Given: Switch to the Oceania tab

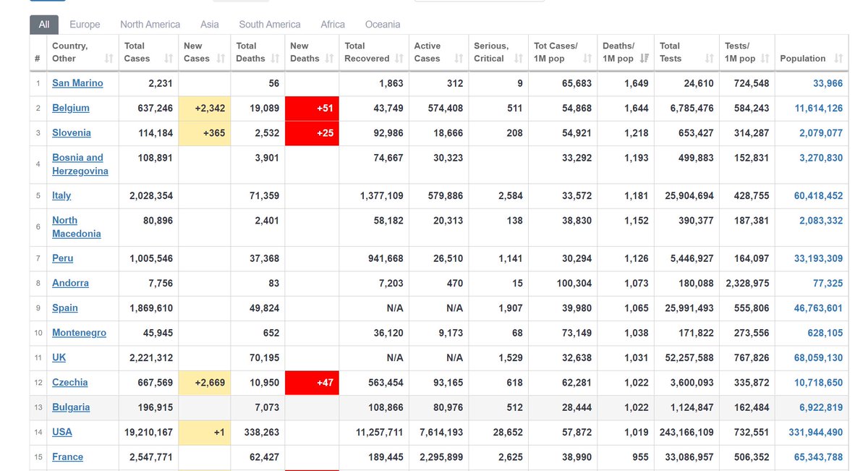Looking at the screenshot, I should tap(384, 25).
